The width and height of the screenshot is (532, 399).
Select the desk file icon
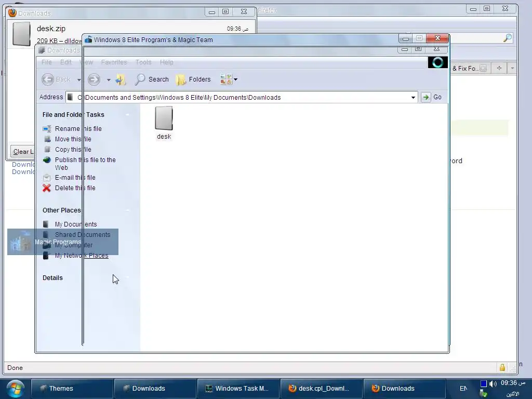[x=164, y=123]
